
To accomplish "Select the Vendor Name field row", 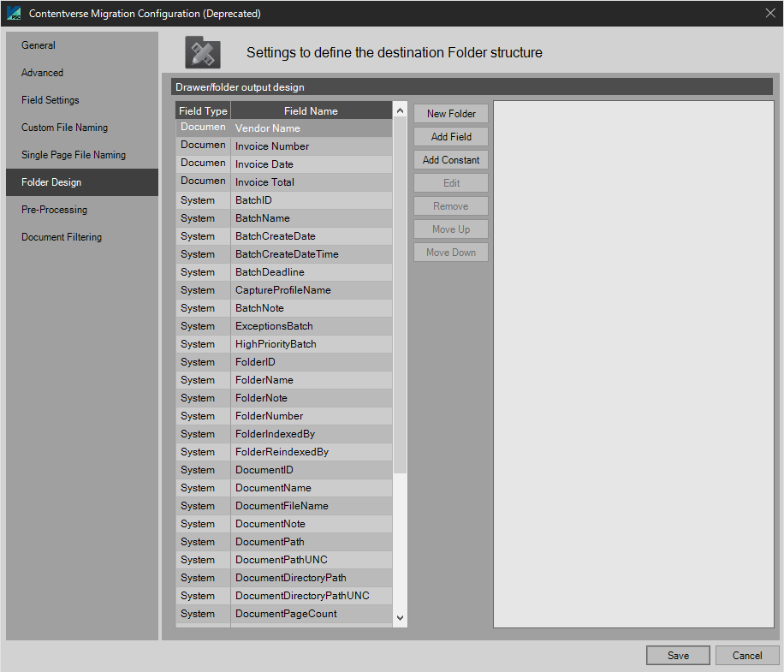I will [283, 128].
